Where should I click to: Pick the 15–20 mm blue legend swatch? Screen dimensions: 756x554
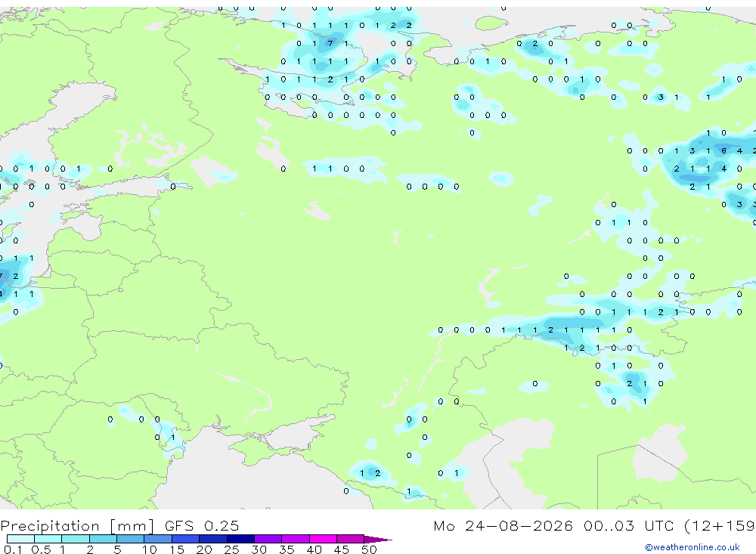pyautogui.click(x=186, y=539)
